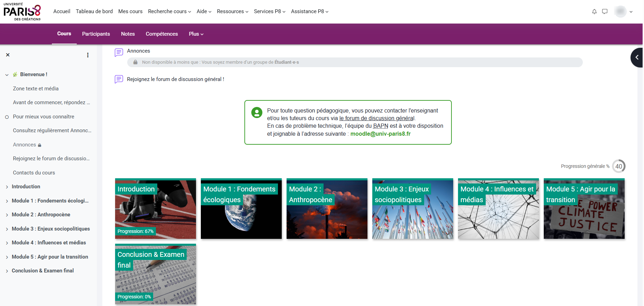Click the moodle@univ-paris8.fr email link
Screen dimensions: 644x306
[381, 134]
